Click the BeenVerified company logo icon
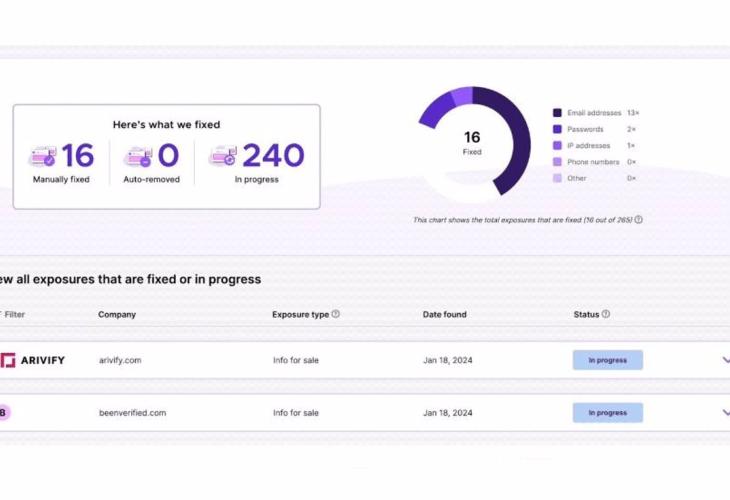The width and height of the screenshot is (730, 500). point(4,412)
